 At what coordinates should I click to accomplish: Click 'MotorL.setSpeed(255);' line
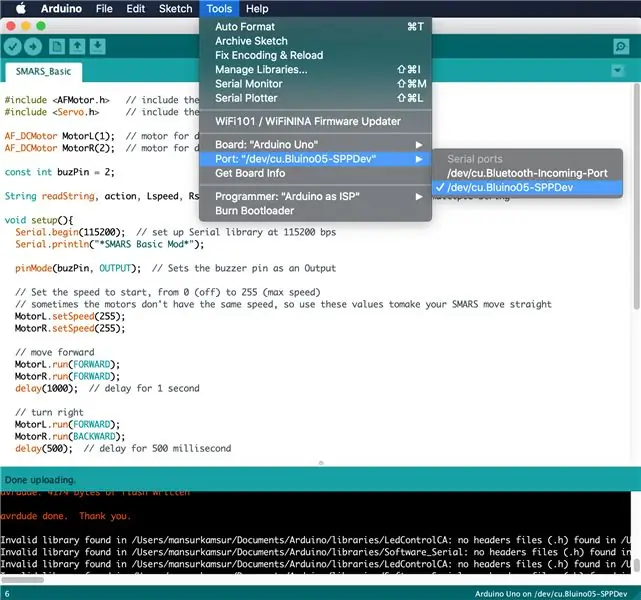click(70, 316)
